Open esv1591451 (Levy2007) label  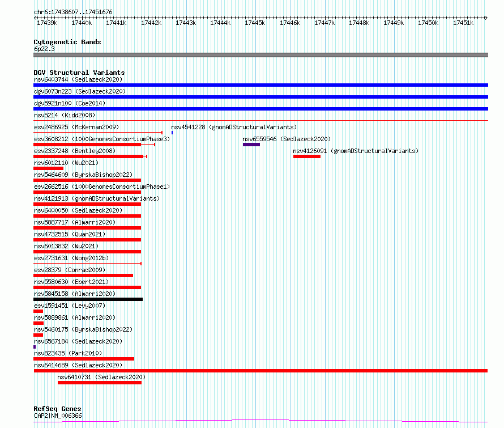click(70, 306)
